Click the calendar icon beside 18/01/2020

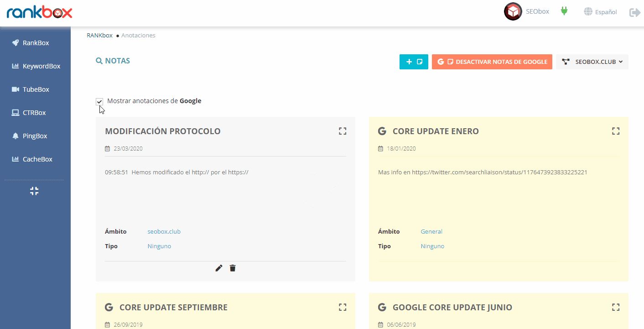380,149
